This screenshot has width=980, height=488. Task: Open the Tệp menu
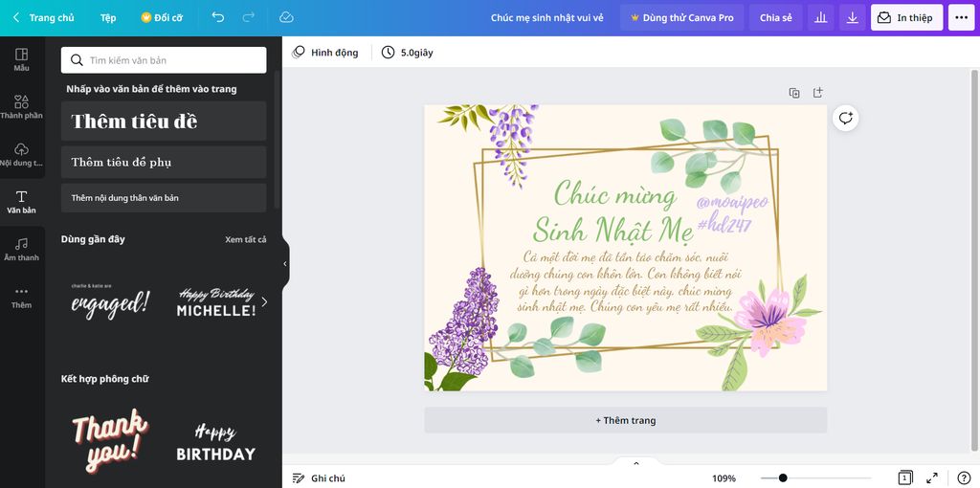[108, 17]
